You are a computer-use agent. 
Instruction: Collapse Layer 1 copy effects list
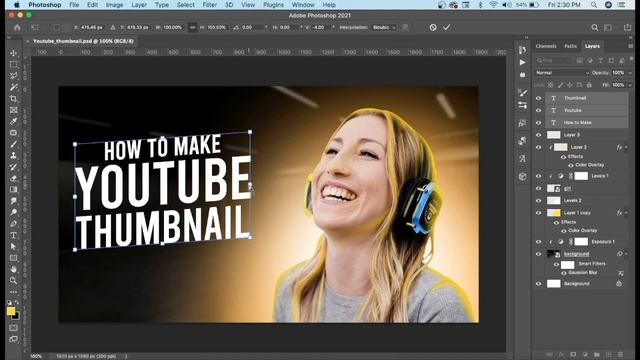pos(627,213)
